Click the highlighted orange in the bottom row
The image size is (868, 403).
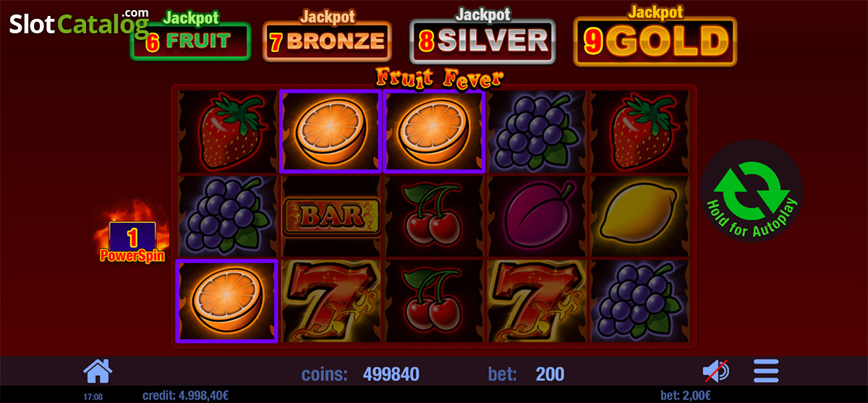pyautogui.click(x=227, y=300)
